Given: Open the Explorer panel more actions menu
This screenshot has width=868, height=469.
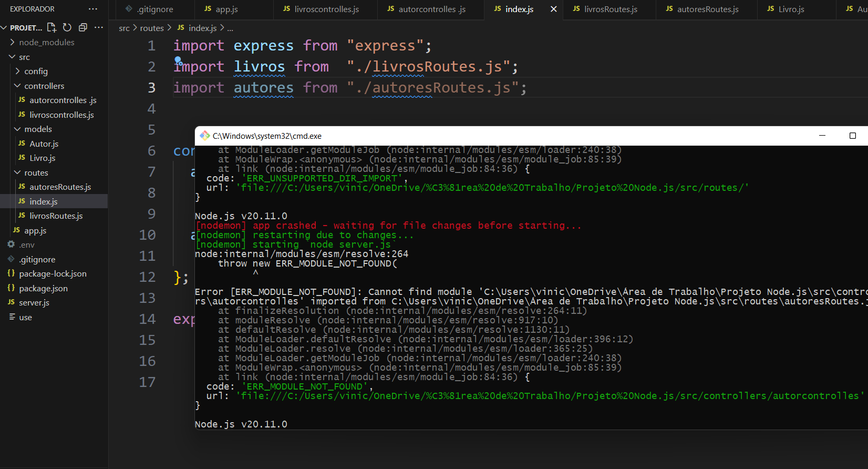Looking at the screenshot, I should (93, 9).
